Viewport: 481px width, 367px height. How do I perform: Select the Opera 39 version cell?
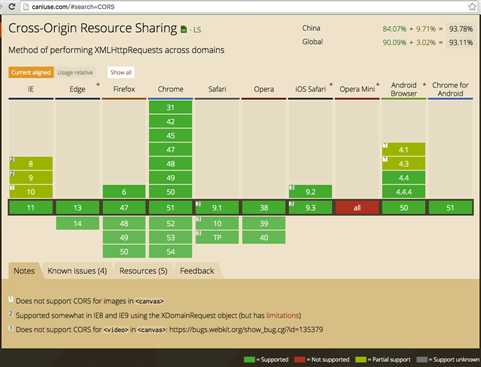tap(264, 223)
